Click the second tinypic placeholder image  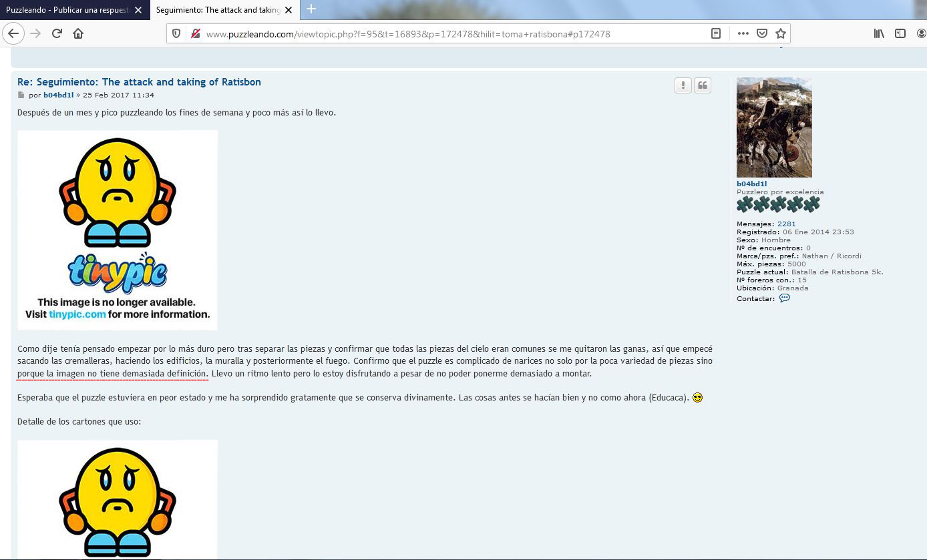[x=118, y=499]
